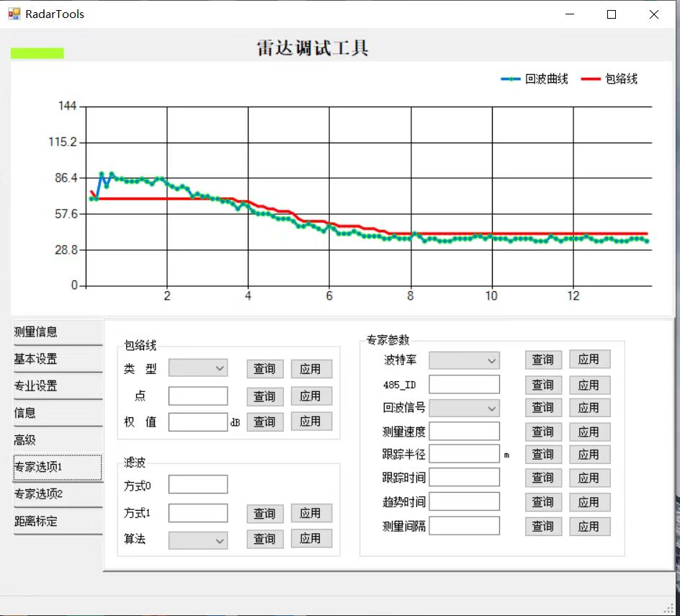Focus the 方式0 filter input box
680x616 pixels.
click(198, 485)
